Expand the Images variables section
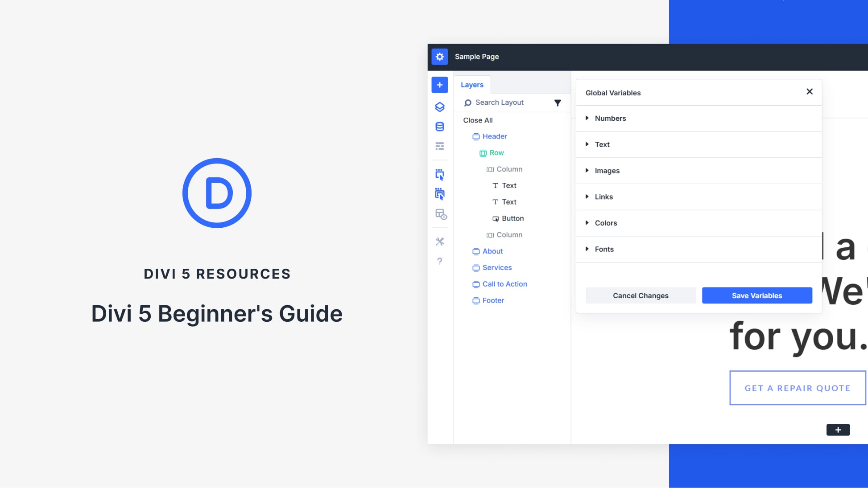 click(607, 171)
